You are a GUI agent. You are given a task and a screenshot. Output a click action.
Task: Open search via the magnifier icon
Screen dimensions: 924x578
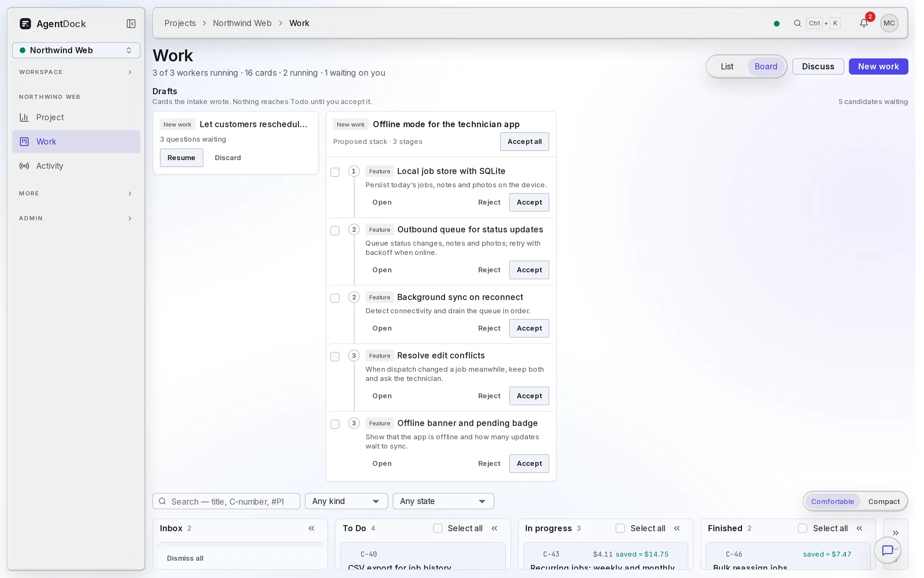797,23
